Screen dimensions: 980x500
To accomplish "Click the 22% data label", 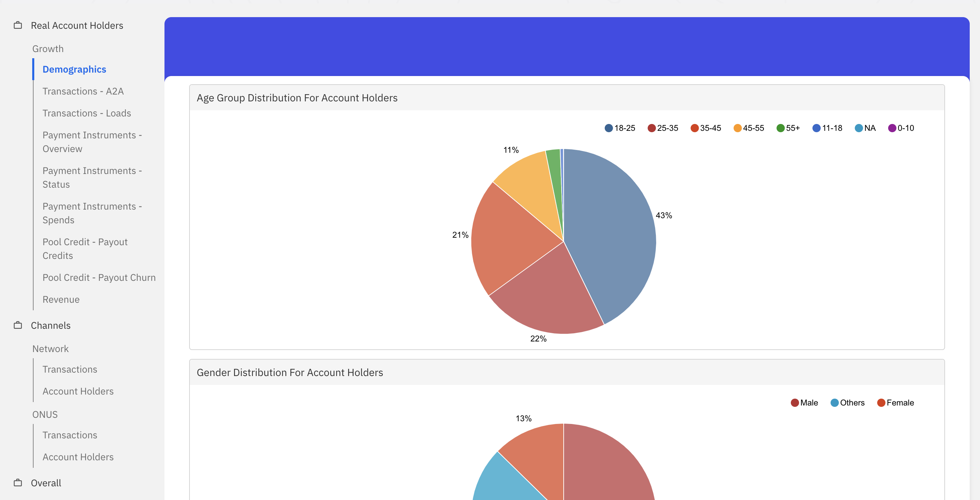I will tap(538, 338).
